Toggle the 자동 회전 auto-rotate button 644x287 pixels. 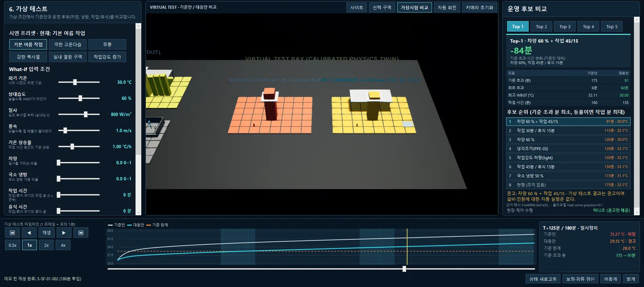click(447, 8)
